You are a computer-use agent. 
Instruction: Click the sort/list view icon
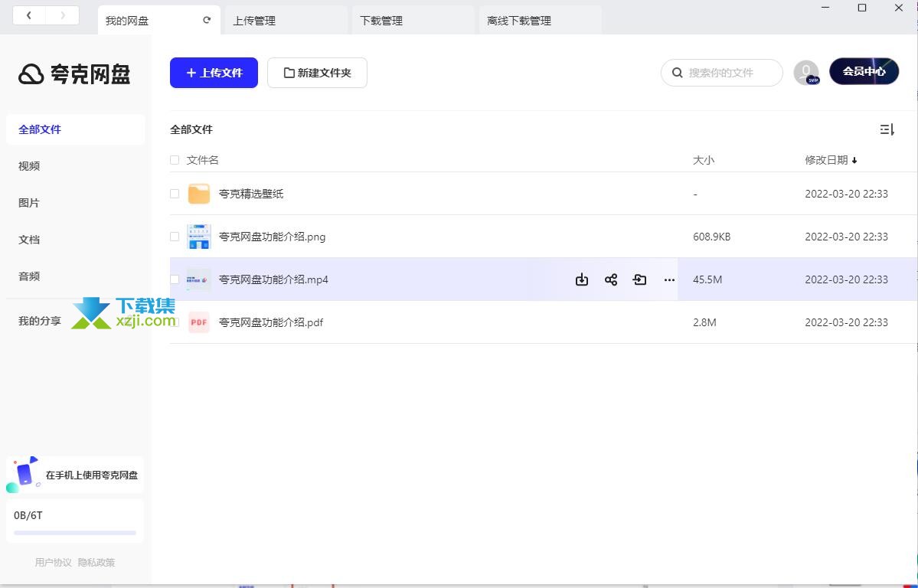click(x=887, y=129)
